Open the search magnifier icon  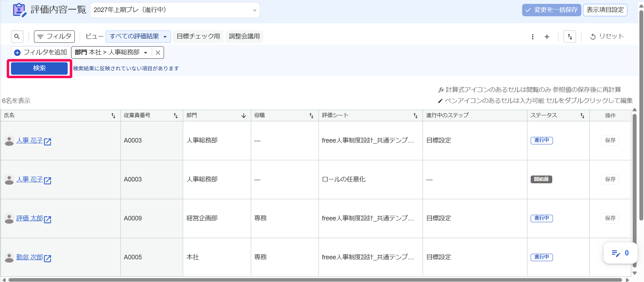click(17, 36)
